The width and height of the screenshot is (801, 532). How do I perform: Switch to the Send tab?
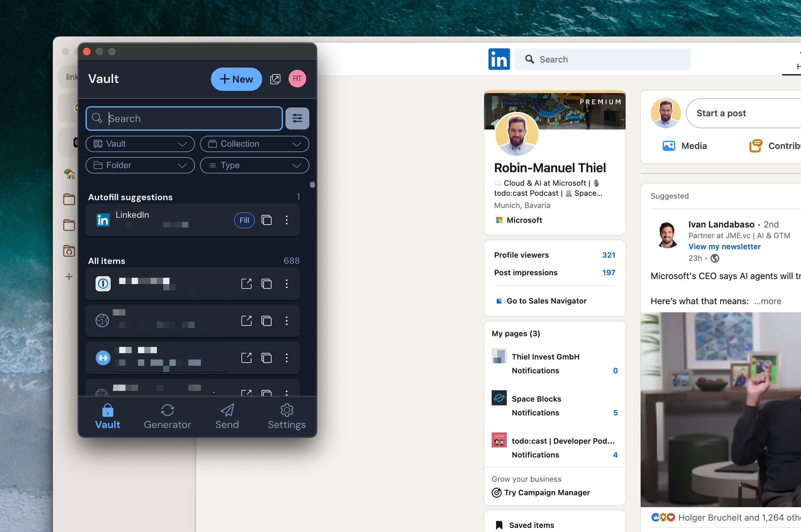[227, 416]
